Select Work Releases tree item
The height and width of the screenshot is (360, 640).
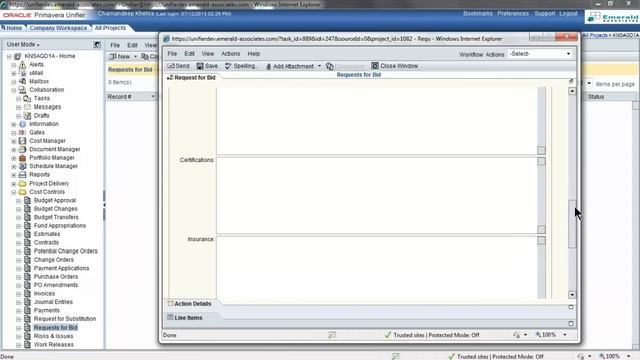point(54,344)
